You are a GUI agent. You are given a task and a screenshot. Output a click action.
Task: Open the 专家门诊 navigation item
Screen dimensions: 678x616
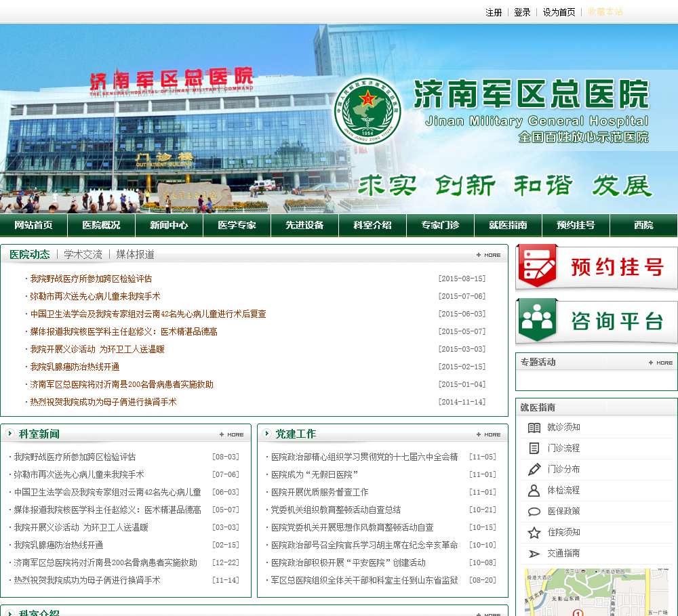[441, 225]
